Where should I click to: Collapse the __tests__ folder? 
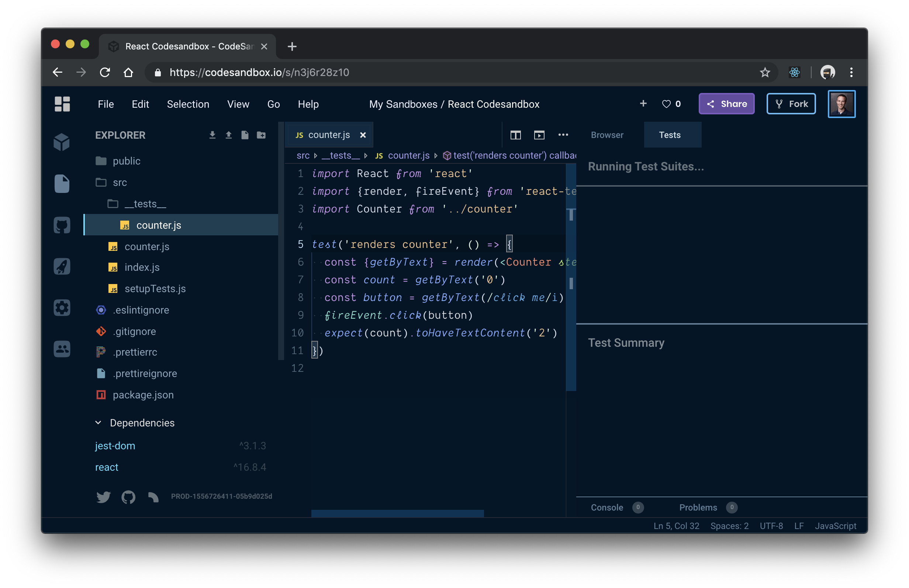145,204
